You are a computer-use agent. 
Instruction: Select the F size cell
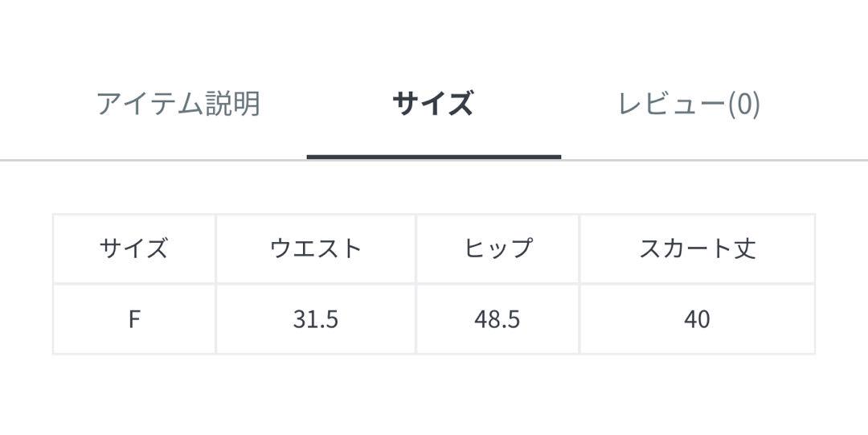pos(134,319)
